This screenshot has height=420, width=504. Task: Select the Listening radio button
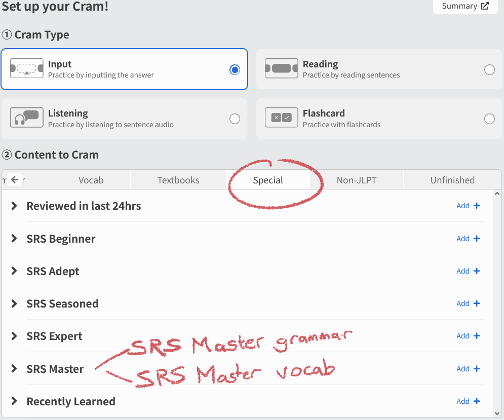pos(235,119)
